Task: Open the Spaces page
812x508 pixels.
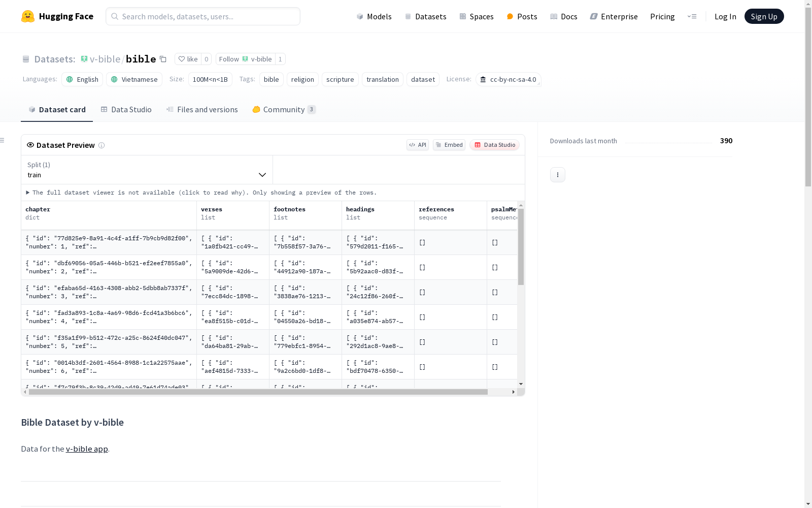Action: 477,16
